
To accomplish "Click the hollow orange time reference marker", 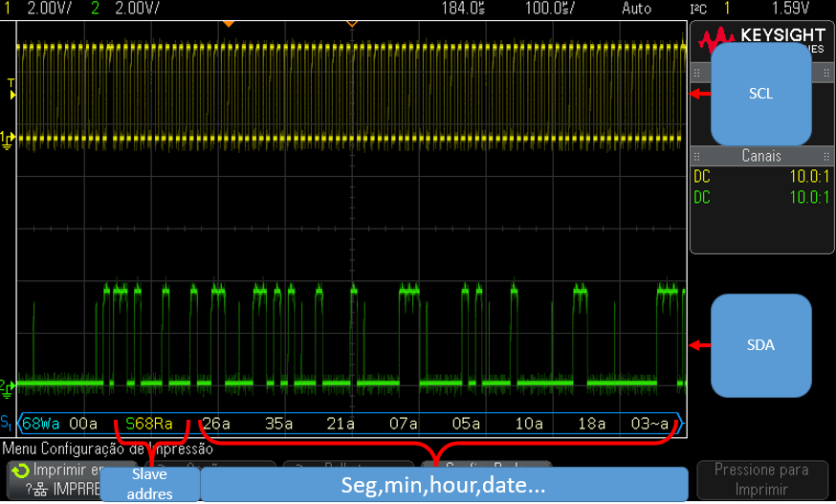I will (352, 24).
